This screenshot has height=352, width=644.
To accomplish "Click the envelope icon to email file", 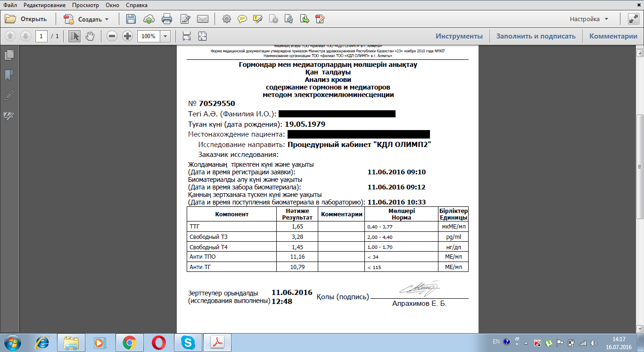I will click(203, 19).
